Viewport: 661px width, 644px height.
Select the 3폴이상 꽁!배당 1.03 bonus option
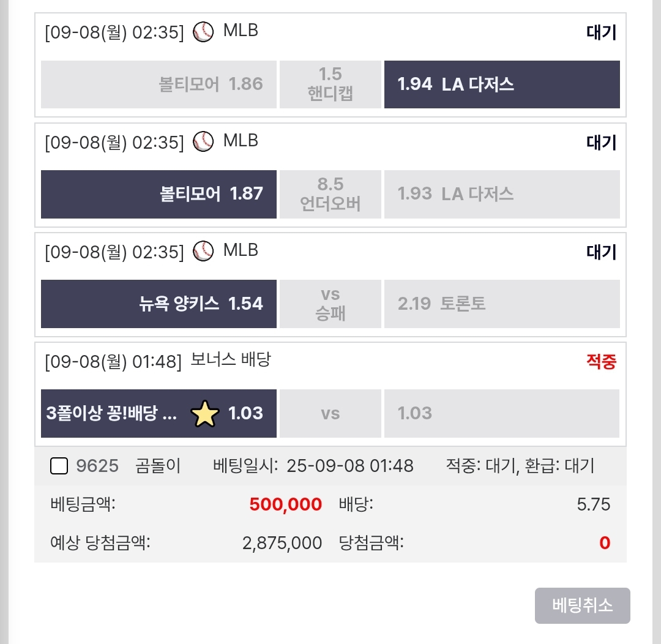click(159, 413)
